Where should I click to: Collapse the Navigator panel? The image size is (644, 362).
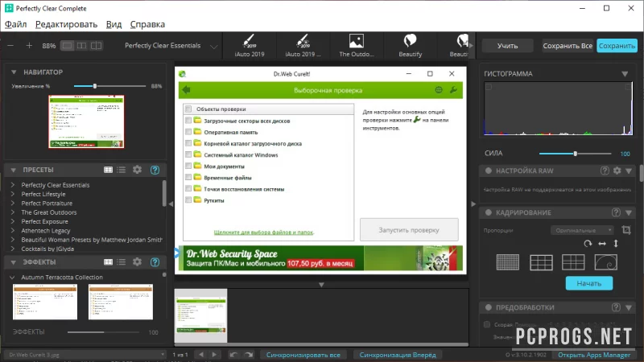[x=14, y=72]
